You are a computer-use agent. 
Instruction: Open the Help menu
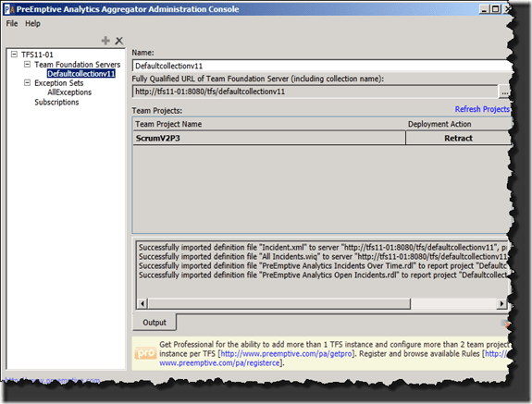coord(32,23)
